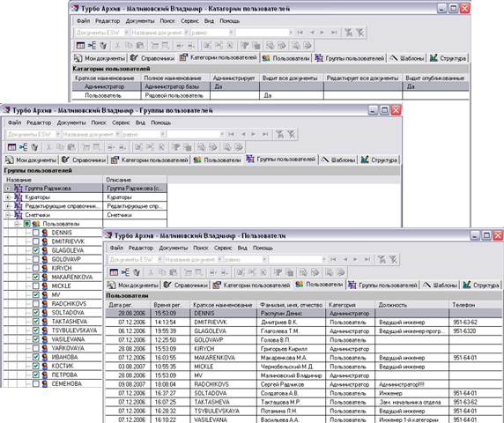
Task: Click the tree view icon in Пользователи window toolbar
Action: pyautogui.click(x=125, y=272)
